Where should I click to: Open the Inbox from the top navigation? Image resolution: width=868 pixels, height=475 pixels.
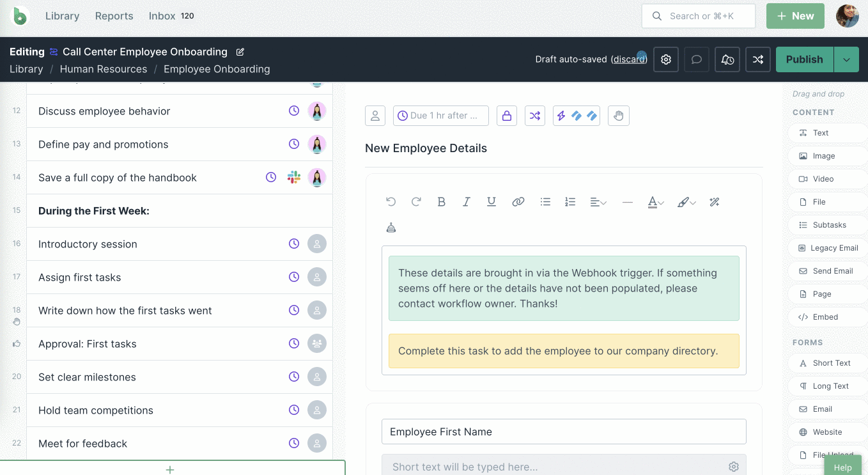[162, 16]
